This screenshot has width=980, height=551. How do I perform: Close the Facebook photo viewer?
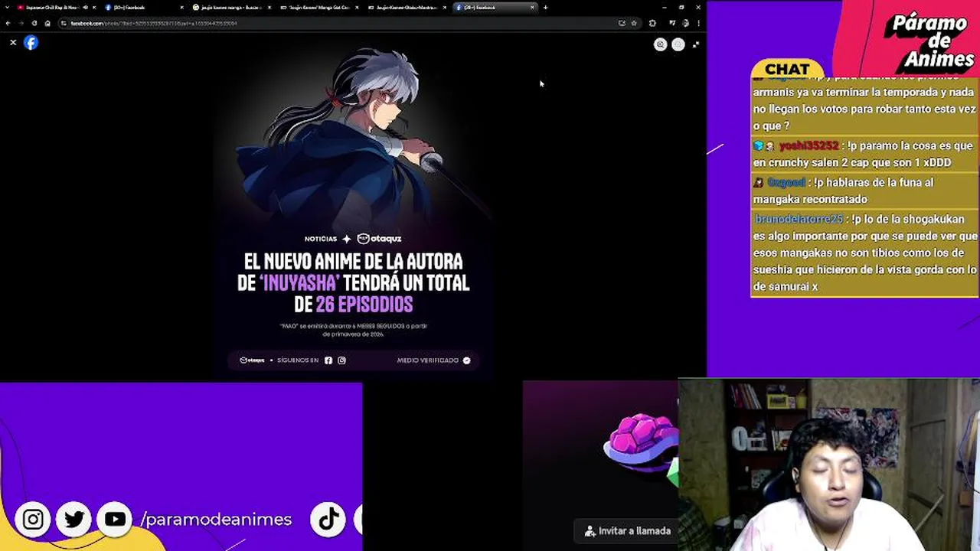click(x=13, y=43)
